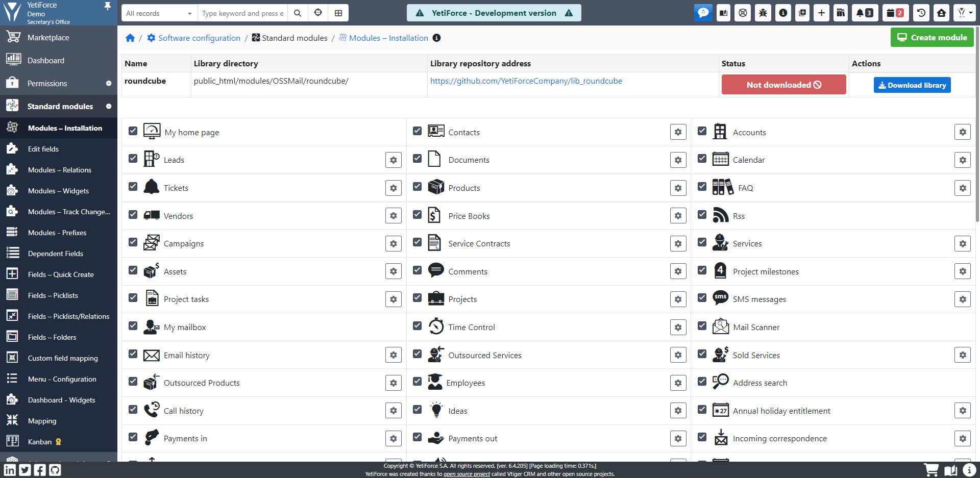
Task: Toggle the Payments in module checkbox
Action: (x=133, y=437)
